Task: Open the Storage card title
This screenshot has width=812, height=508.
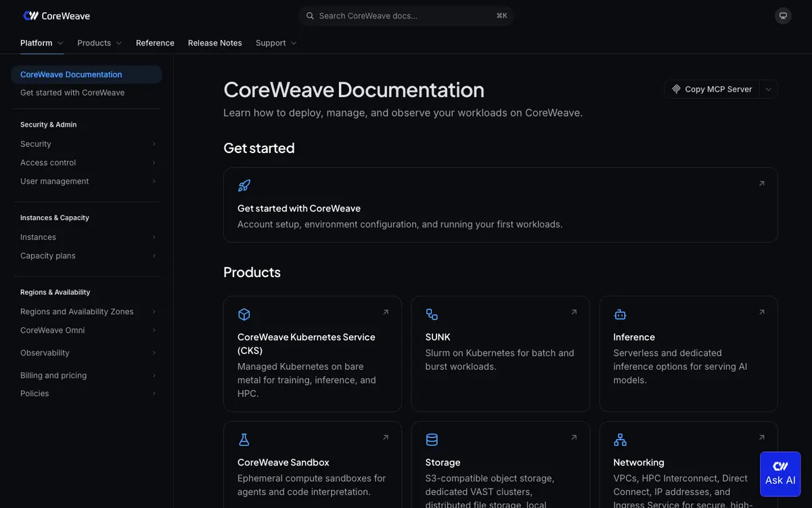Action: click(443, 463)
